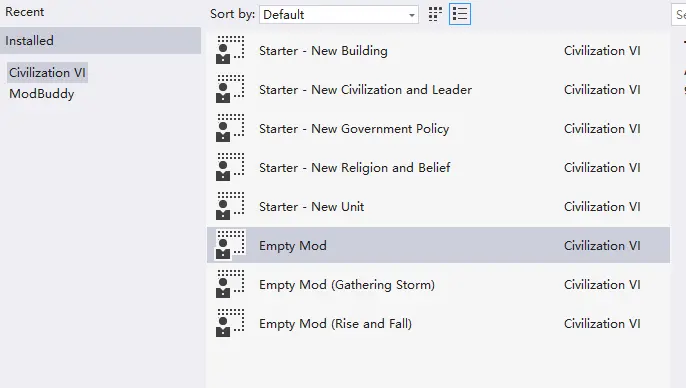The height and width of the screenshot is (388, 686).
Task: Select Empty Mod (Gathering Storm) template
Action: [347, 285]
